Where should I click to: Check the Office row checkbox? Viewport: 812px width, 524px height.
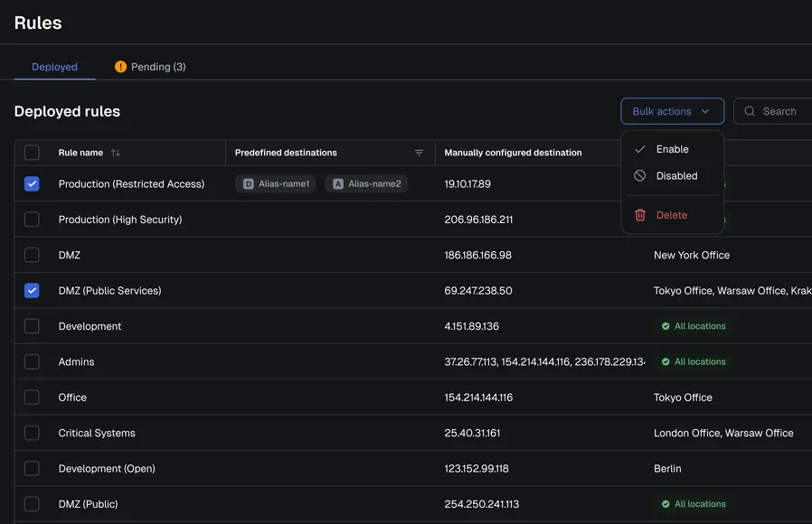(x=32, y=398)
